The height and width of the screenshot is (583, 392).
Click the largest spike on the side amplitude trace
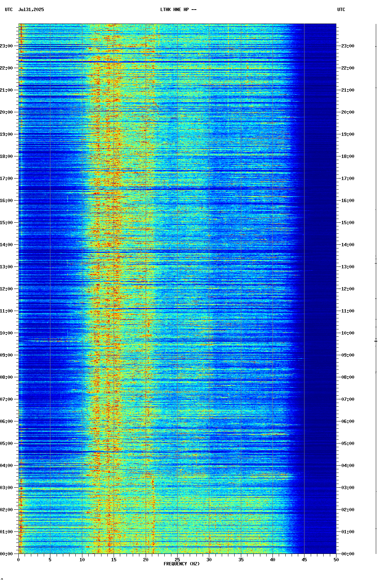pos(376,341)
